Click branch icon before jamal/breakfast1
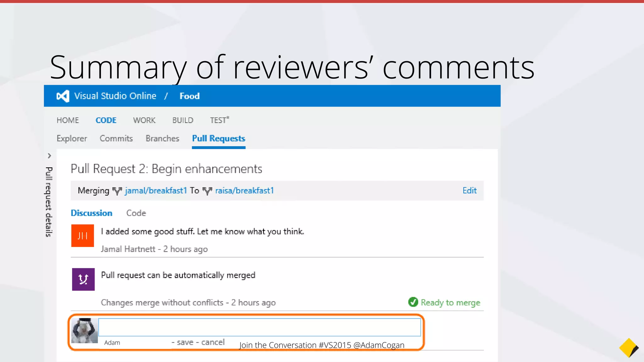Image resolution: width=644 pixels, height=362 pixels. pyautogui.click(x=117, y=191)
